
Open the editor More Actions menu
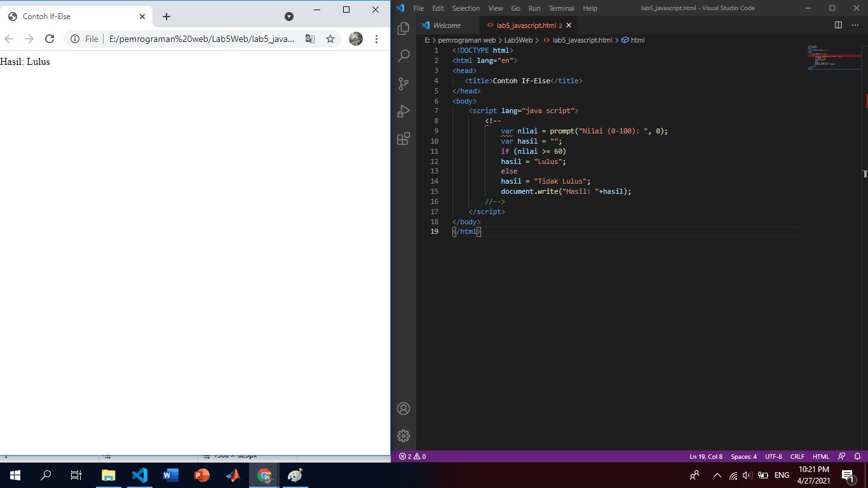click(855, 25)
